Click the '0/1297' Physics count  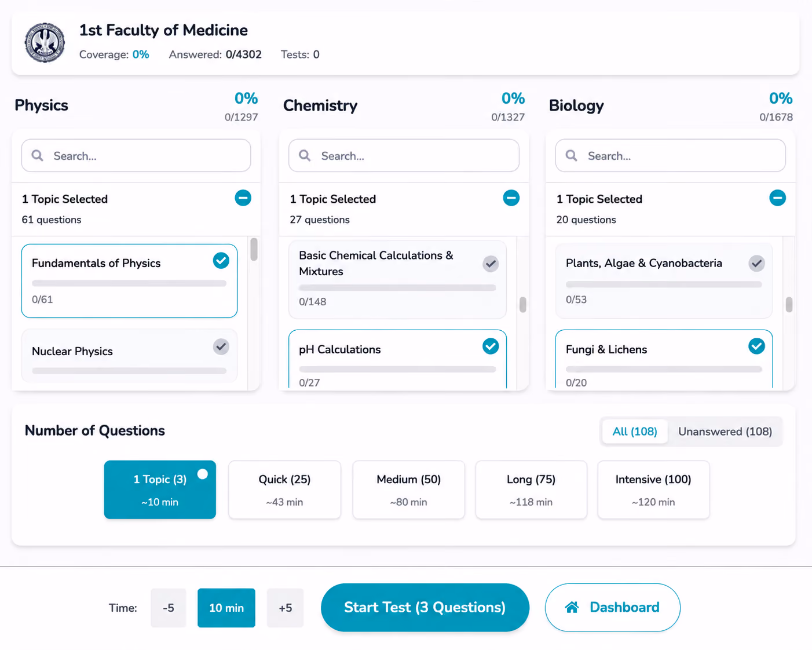click(x=242, y=117)
